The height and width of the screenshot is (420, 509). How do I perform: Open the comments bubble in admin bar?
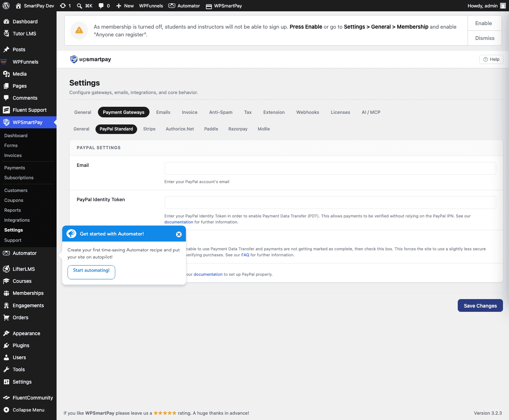[104, 6]
